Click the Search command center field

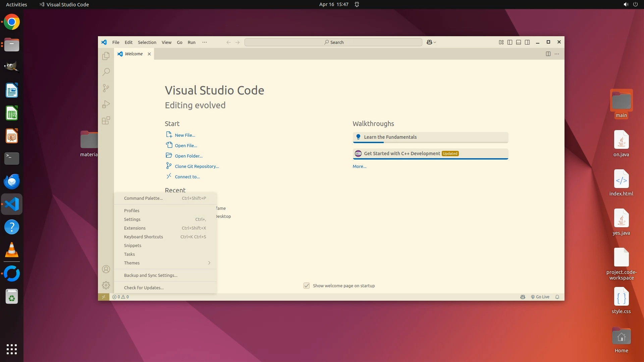(x=333, y=42)
